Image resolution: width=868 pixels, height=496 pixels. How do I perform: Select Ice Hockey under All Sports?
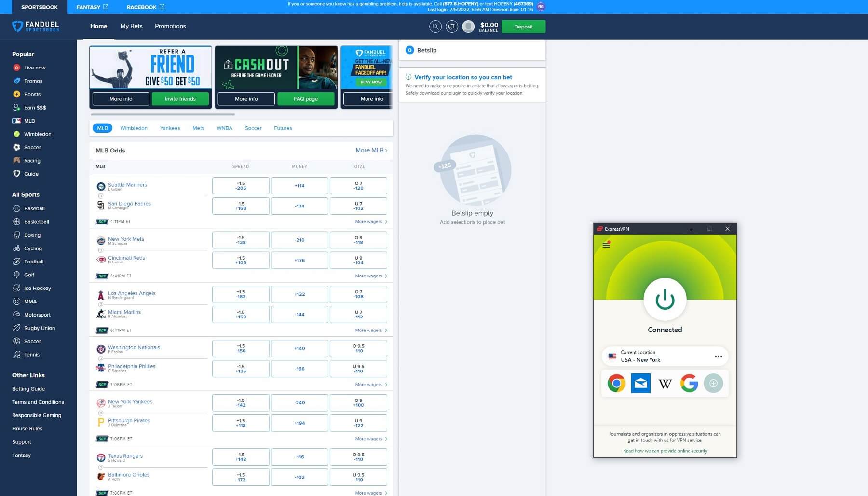(32, 288)
